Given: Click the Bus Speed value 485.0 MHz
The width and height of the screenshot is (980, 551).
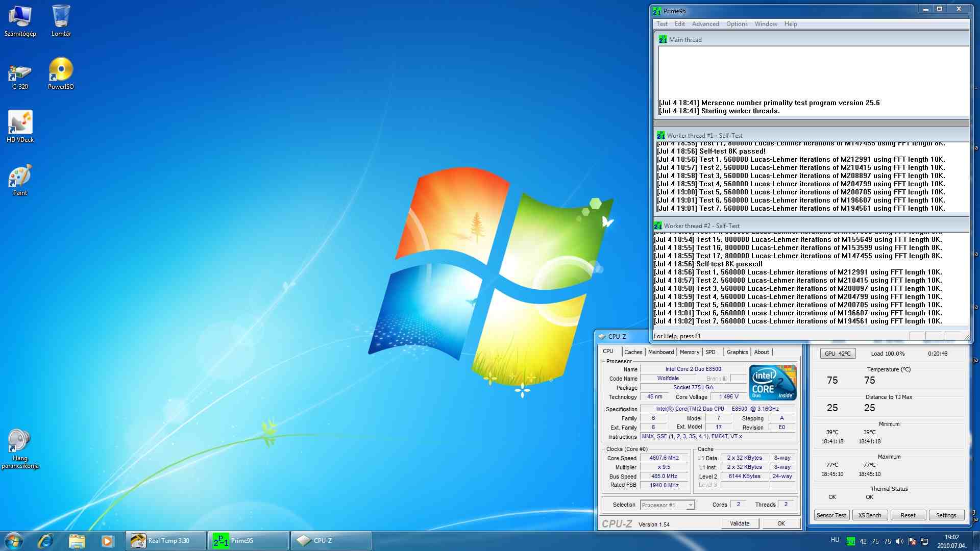Looking at the screenshot, I should pyautogui.click(x=664, y=477).
